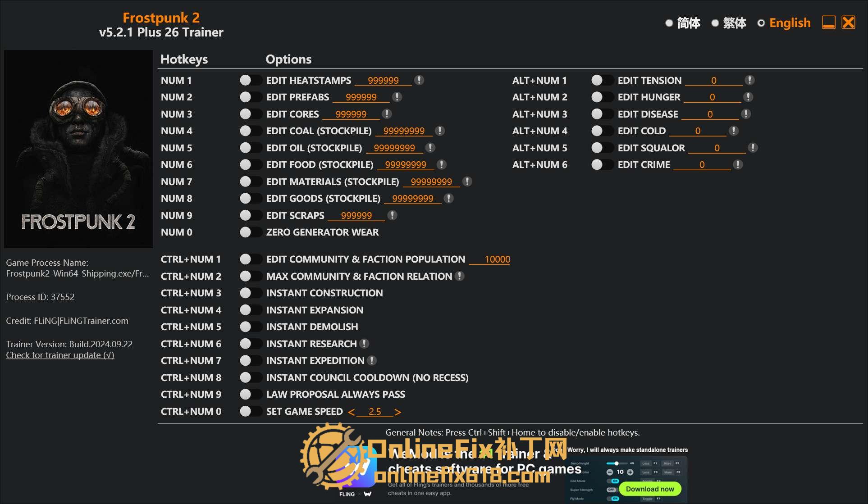Click the EDIT TENSION value field
The height and width of the screenshot is (504, 868).
[x=714, y=81]
